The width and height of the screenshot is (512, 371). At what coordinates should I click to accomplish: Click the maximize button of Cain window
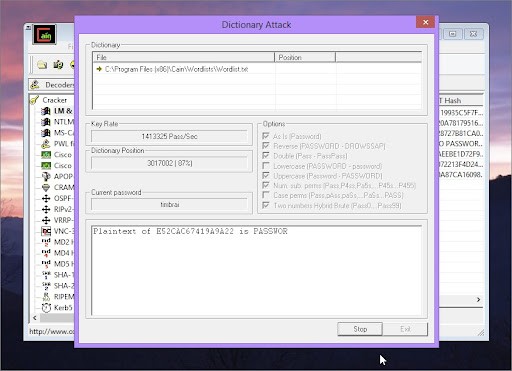point(453,34)
